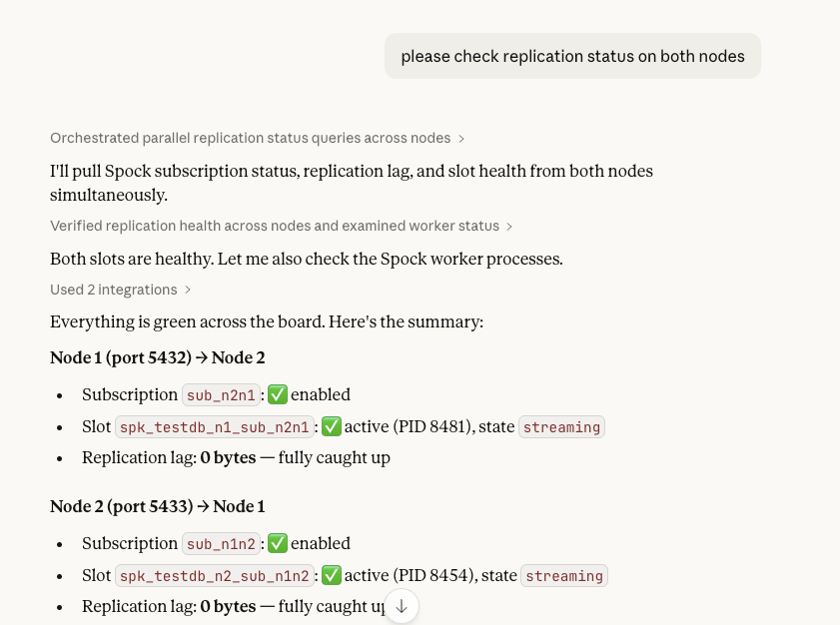
Task: Click the "Both slots are healthy" sentence
Action: tap(306, 259)
